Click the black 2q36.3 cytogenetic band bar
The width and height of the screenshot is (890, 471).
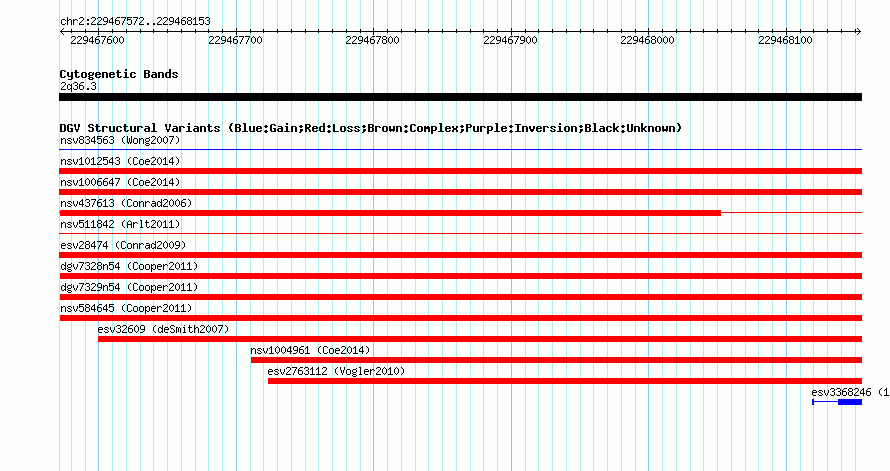[x=460, y=97]
